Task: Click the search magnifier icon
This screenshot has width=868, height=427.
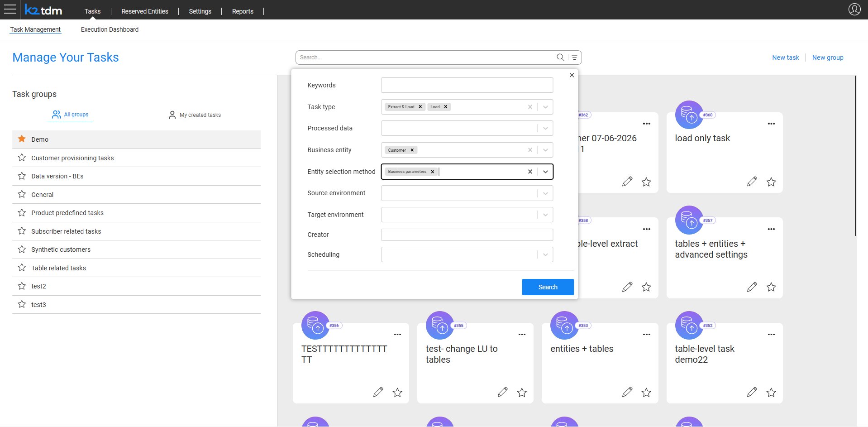Action: click(x=560, y=57)
